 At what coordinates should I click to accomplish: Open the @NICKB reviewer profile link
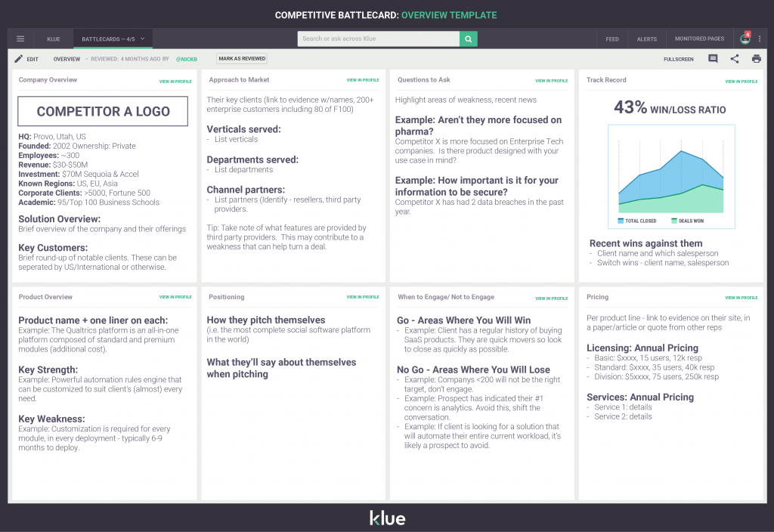click(187, 59)
